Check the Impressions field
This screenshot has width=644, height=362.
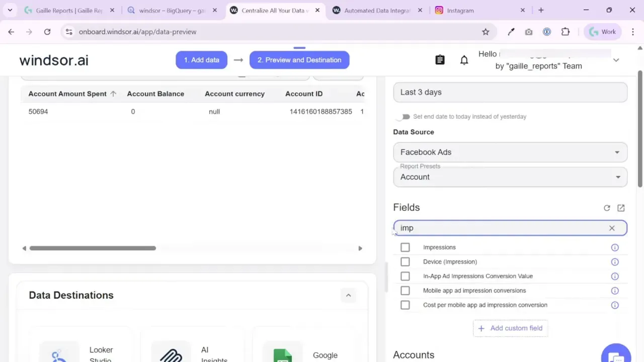[x=405, y=247]
